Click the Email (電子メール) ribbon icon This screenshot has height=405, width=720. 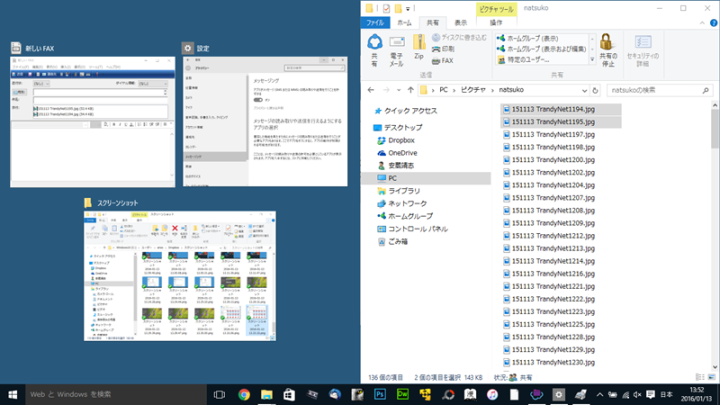click(x=397, y=50)
